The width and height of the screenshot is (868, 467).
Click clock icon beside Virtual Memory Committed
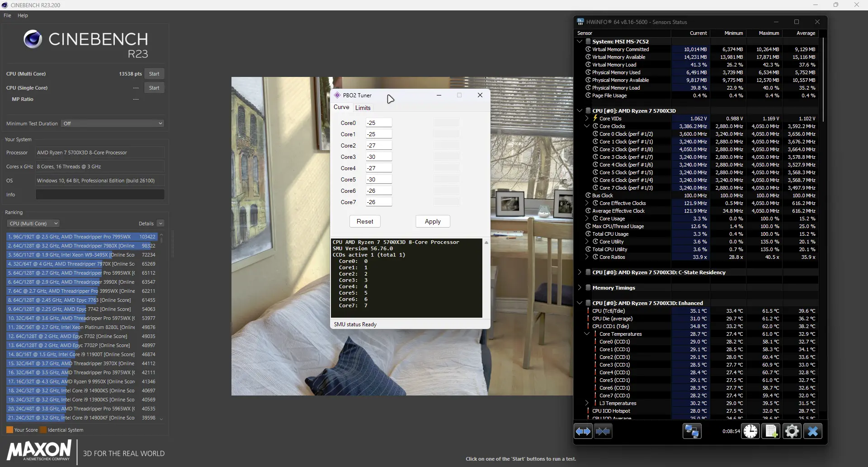click(x=588, y=49)
